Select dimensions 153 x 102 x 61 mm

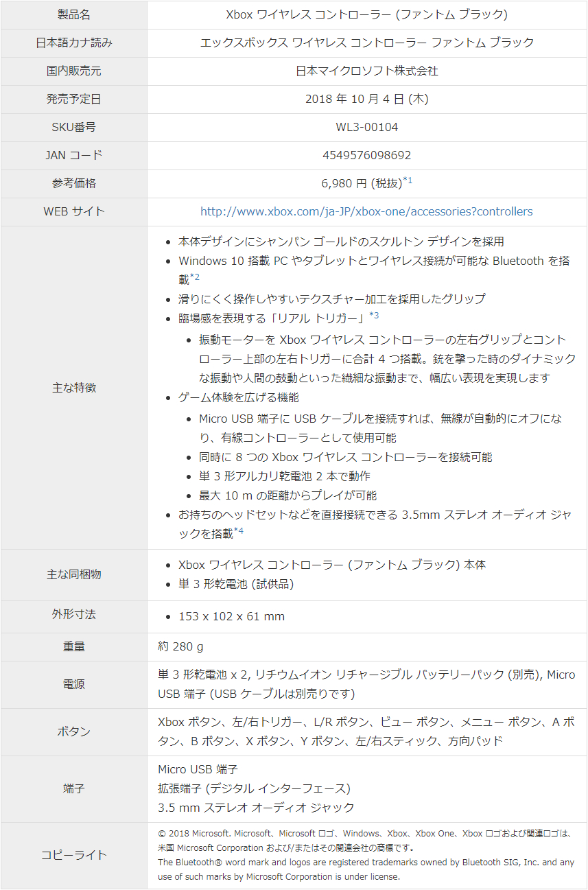coord(231,616)
